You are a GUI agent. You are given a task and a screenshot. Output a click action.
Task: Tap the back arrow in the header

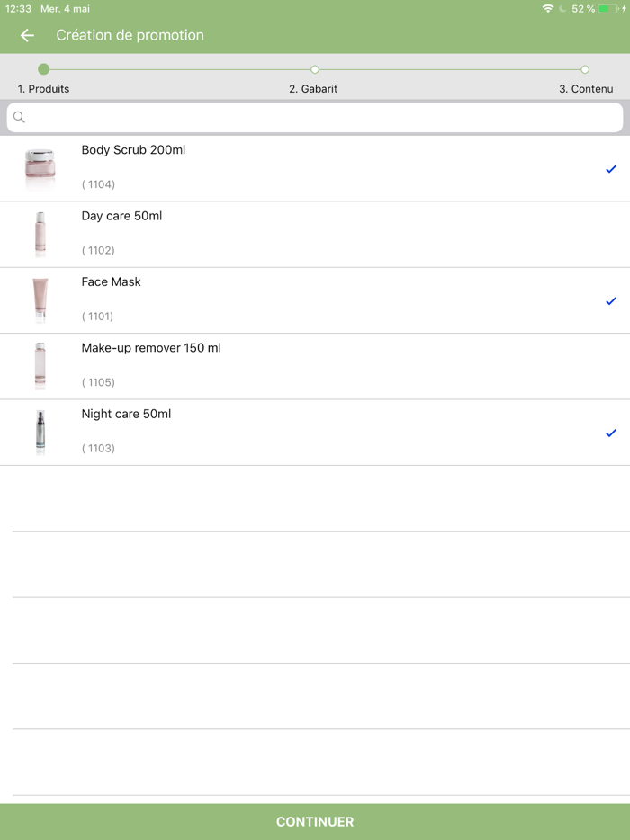26,35
